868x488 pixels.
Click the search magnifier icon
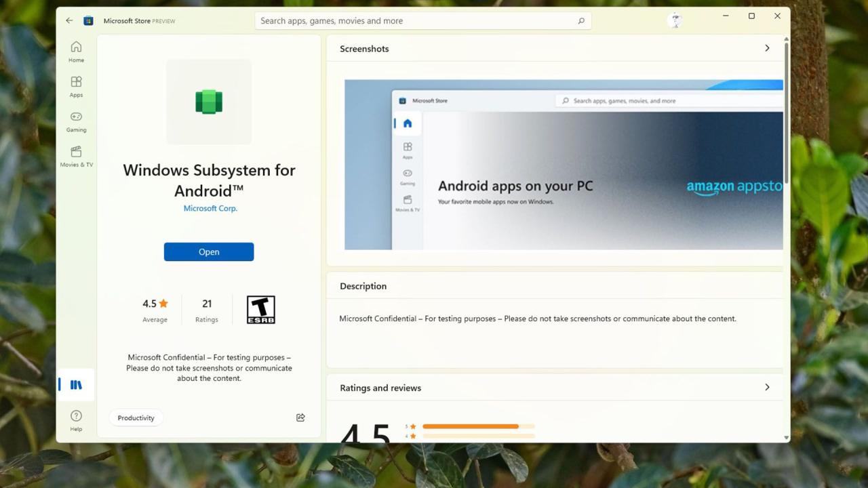click(581, 21)
